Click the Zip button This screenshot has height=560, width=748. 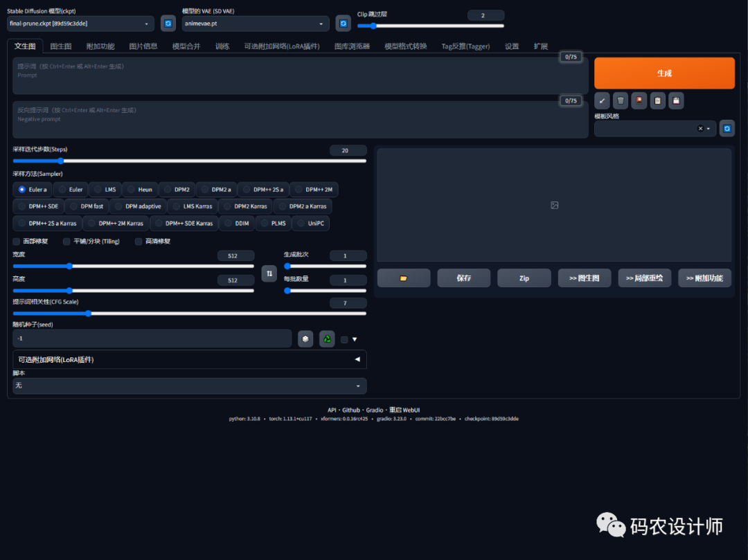click(x=524, y=278)
